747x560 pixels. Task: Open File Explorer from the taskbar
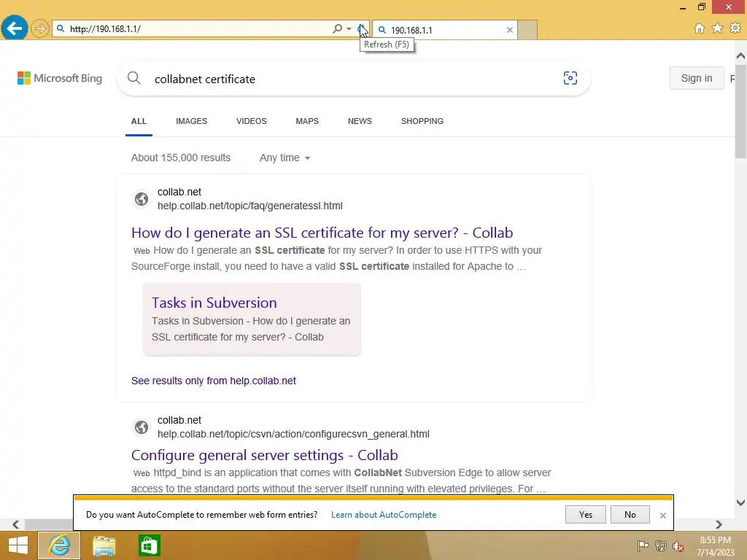(x=104, y=545)
